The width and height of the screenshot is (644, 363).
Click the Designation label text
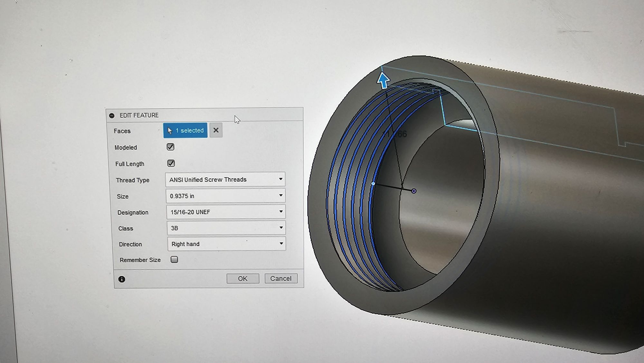(x=133, y=212)
